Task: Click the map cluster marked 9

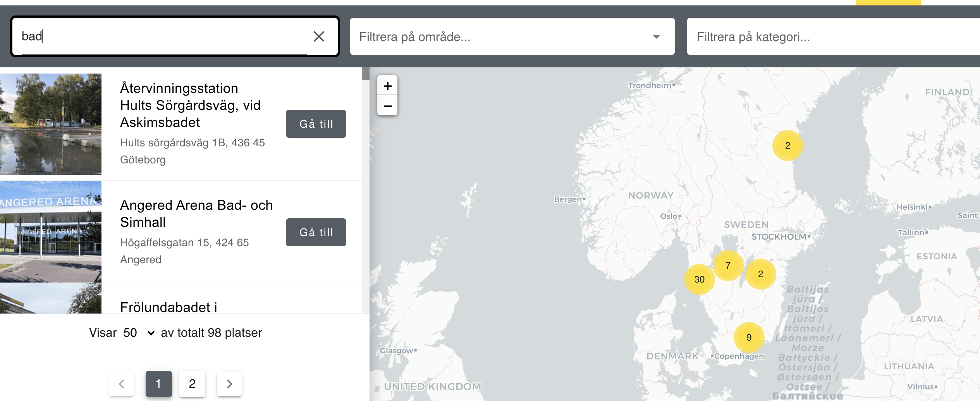Action: (749, 338)
